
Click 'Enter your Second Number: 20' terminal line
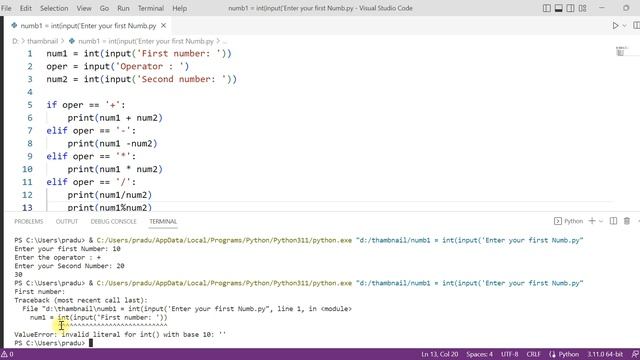tap(69, 266)
